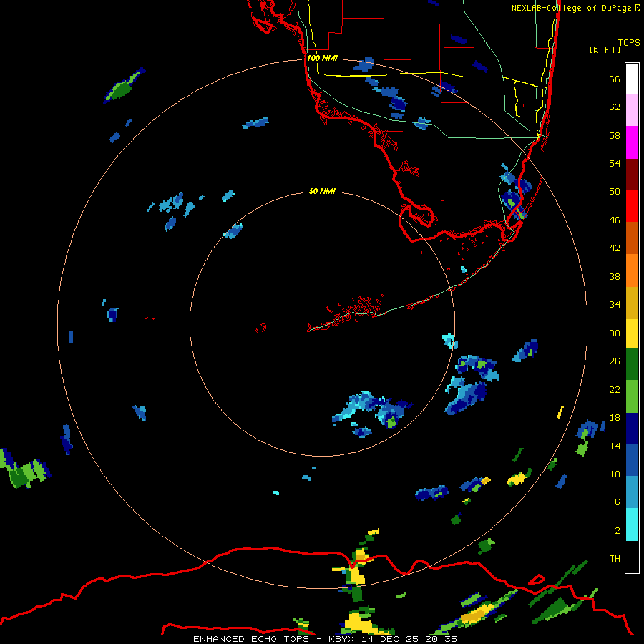Select the 46 scale label
The width and height of the screenshot is (644, 644).
coord(615,220)
